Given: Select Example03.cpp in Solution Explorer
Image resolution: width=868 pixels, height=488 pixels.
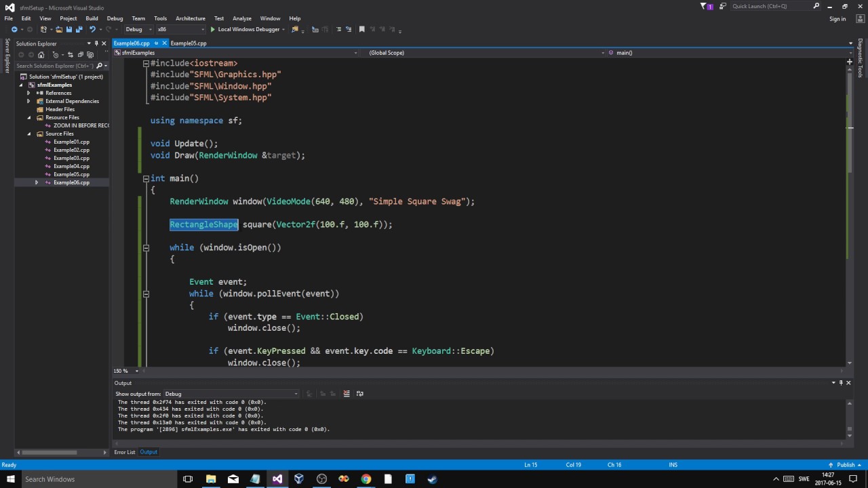Looking at the screenshot, I should click(x=71, y=158).
